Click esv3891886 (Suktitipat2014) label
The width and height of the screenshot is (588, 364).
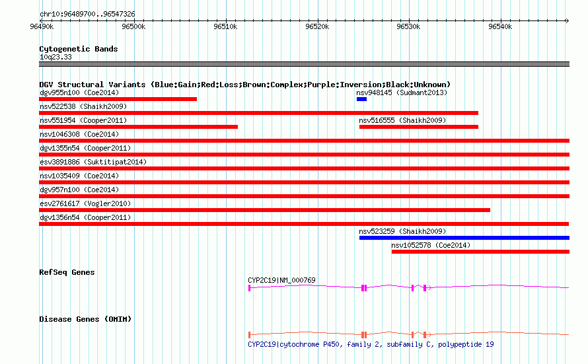click(x=93, y=162)
